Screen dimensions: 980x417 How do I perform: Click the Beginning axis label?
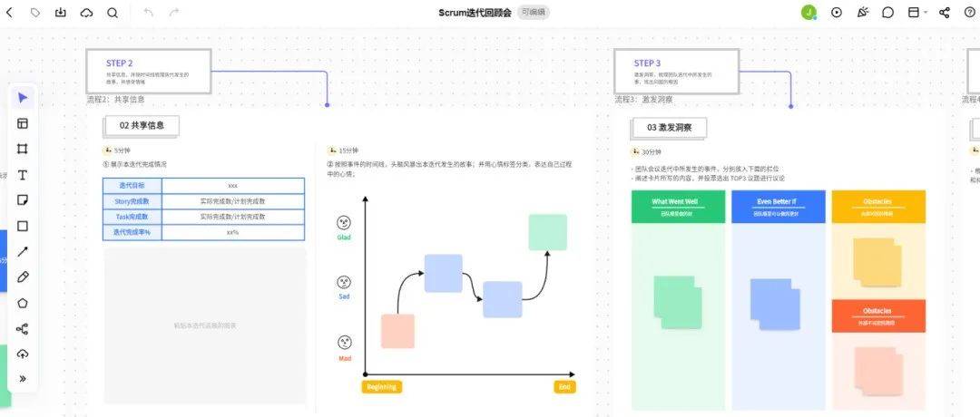click(x=381, y=387)
